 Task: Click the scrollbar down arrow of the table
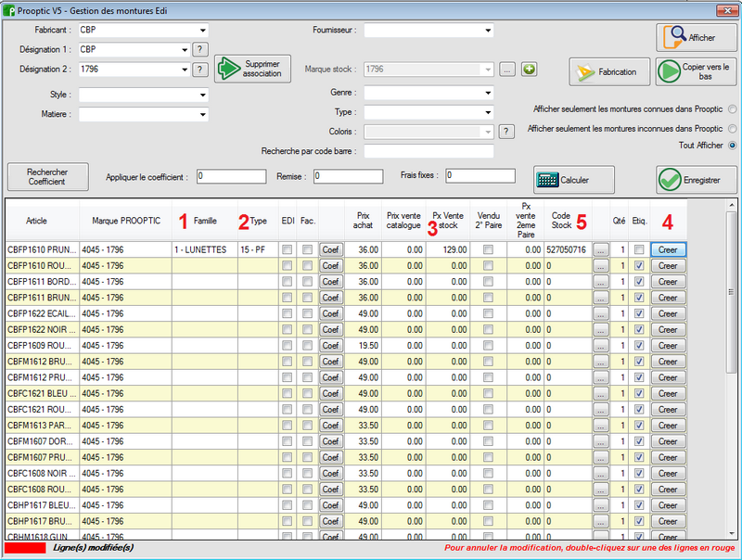point(731,533)
